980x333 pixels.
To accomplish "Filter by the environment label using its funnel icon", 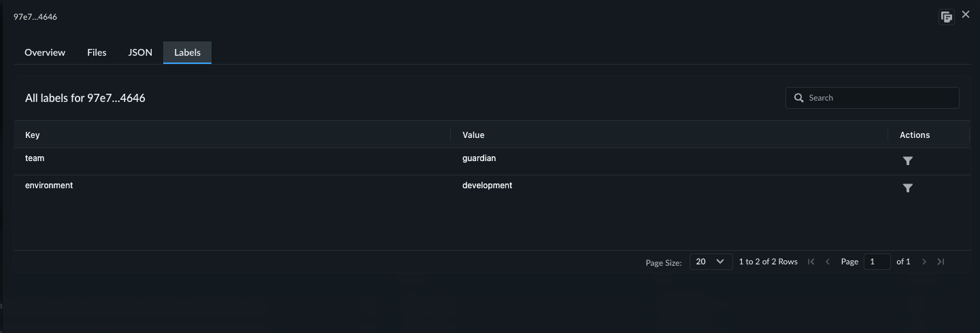I will click(x=907, y=188).
